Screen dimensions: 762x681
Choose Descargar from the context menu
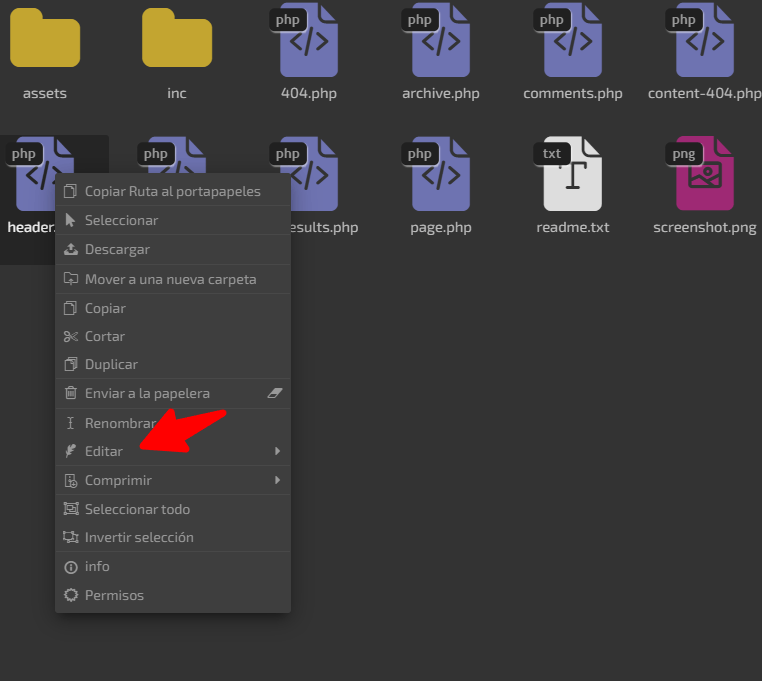tap(173, 249)
